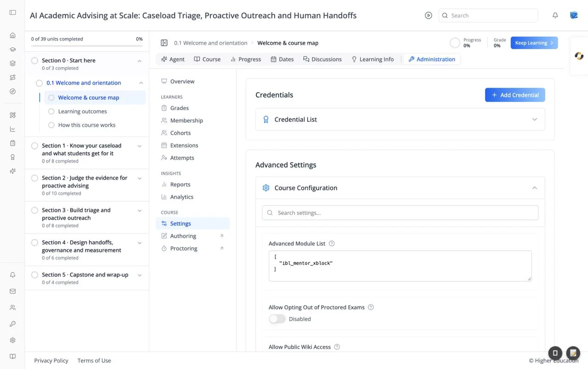The width and height of the screenshot is (588, 369).
Task: Open the compass icon in left rail
Action: (12, 91)
